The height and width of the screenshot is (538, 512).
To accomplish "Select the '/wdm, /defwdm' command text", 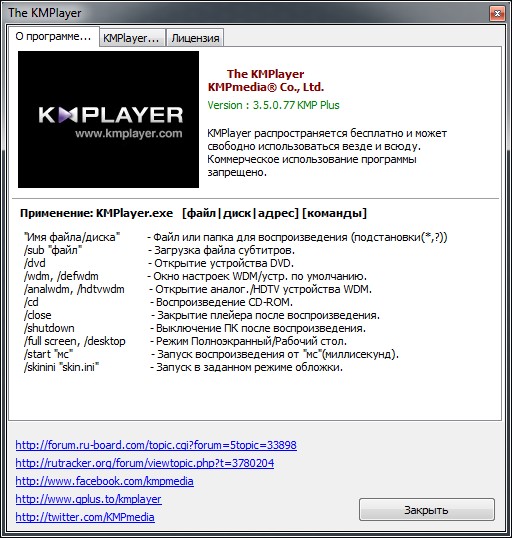I will (x=61, y=276).
